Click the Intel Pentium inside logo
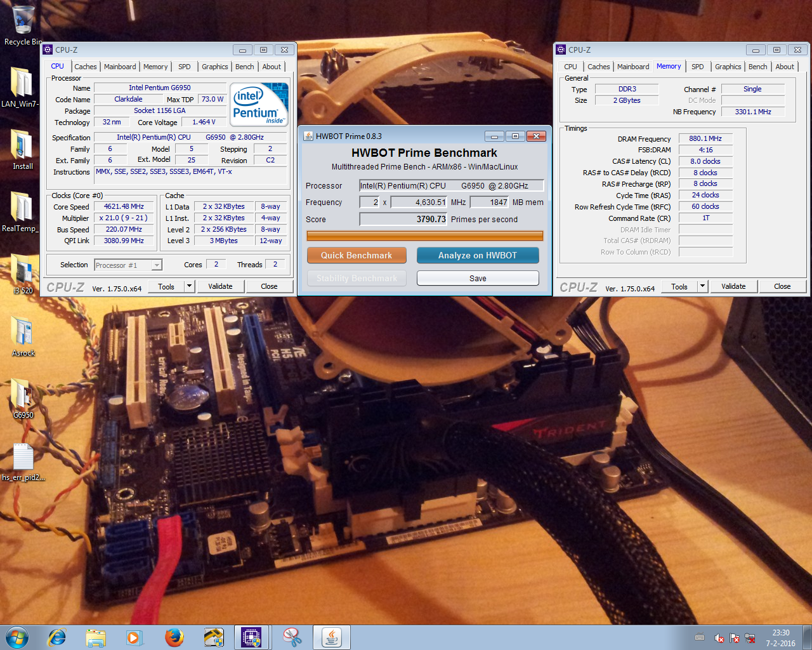The image size is (812, 650). [x=259, y=105]
